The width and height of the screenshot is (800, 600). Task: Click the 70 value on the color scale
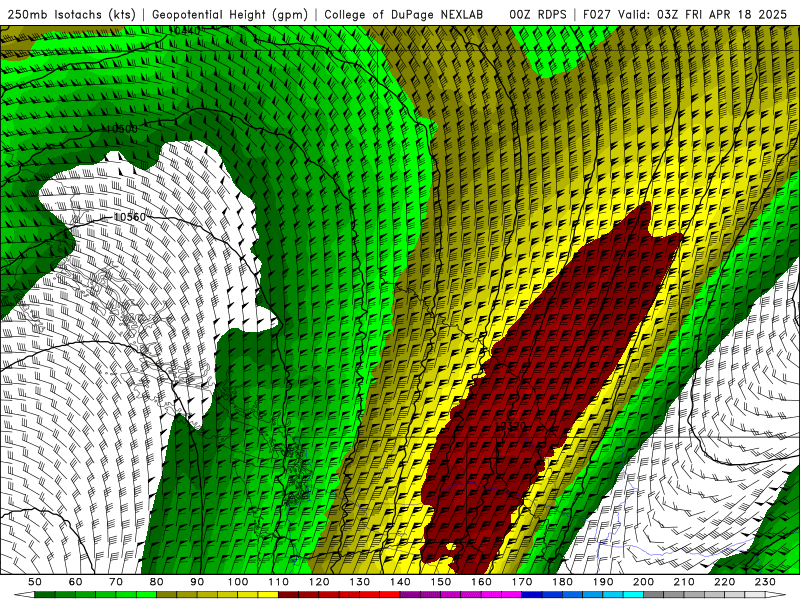116,582
